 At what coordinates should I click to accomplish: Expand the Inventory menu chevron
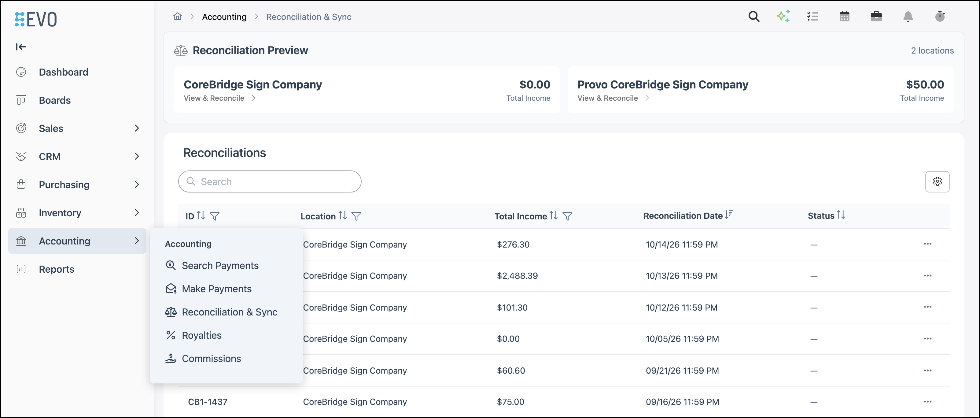(x=137, y=213)
